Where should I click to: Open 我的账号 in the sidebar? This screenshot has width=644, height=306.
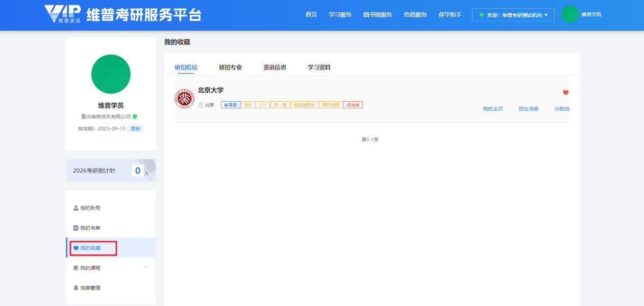(x=90, y=208)
